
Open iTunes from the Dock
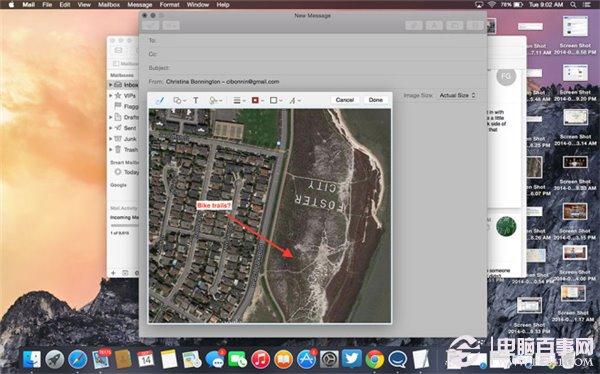[x=261, y=359]
